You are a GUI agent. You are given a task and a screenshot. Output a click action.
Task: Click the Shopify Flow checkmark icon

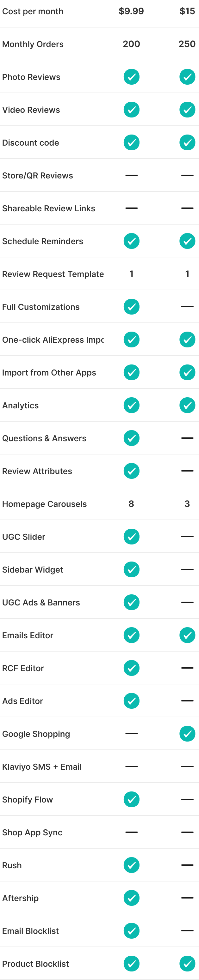[x=131, y=799]
